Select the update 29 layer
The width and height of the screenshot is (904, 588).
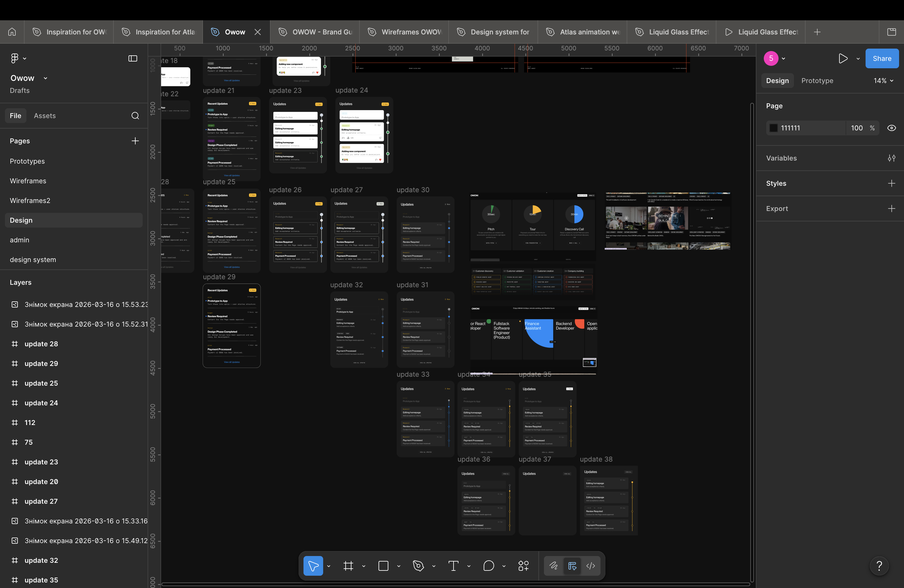tap(74, 364)
